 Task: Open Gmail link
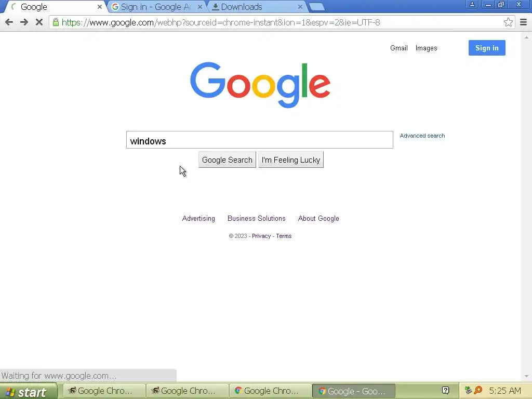(x=398, y=48)
